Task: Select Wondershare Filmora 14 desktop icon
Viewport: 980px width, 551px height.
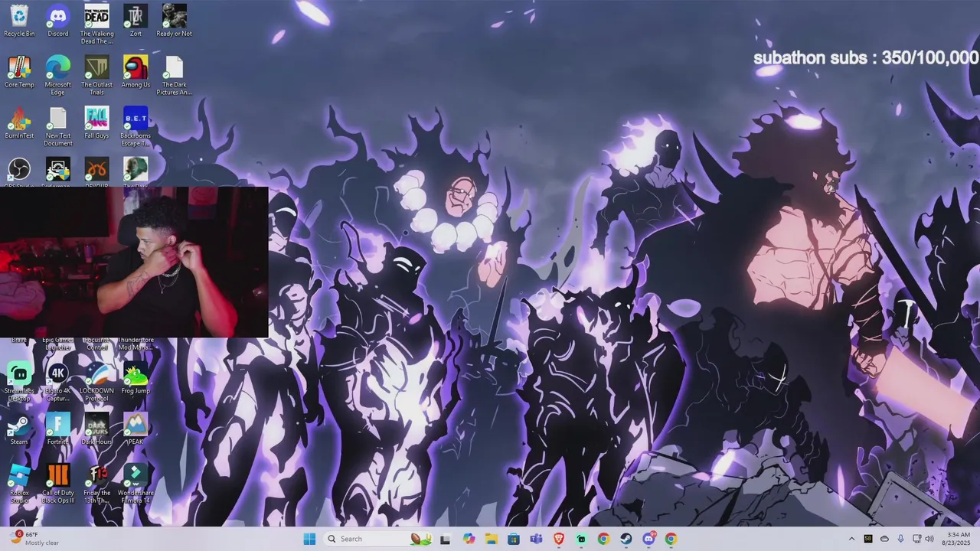Action: pos(136,484)
